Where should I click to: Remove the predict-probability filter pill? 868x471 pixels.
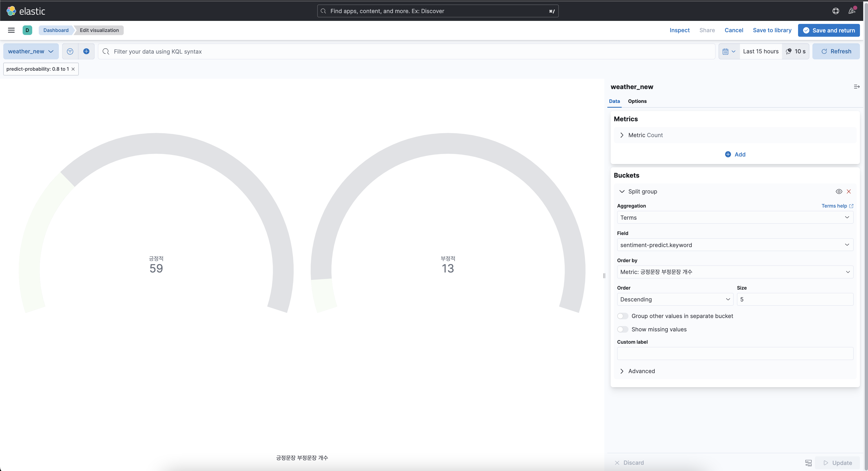tap(73, 69)
